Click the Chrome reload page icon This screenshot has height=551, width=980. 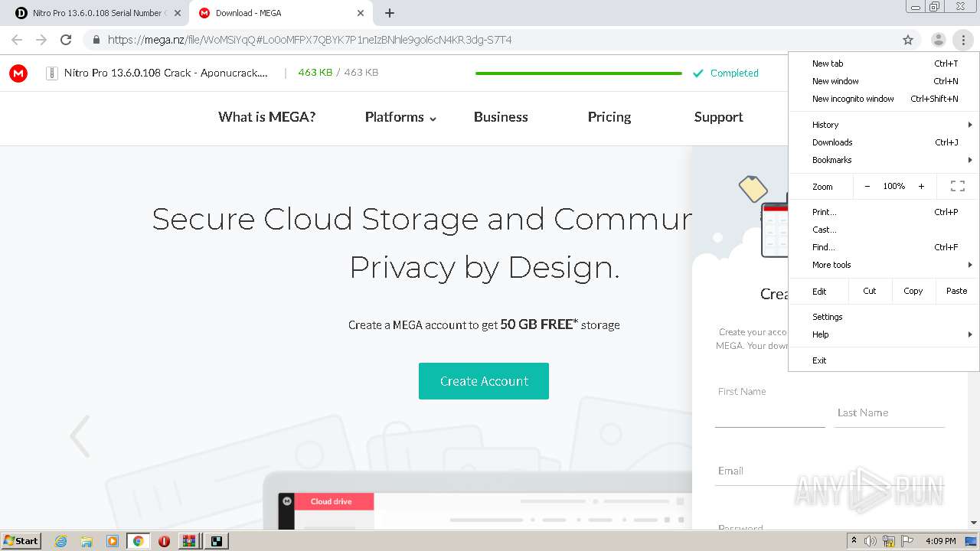pos(66,40)
